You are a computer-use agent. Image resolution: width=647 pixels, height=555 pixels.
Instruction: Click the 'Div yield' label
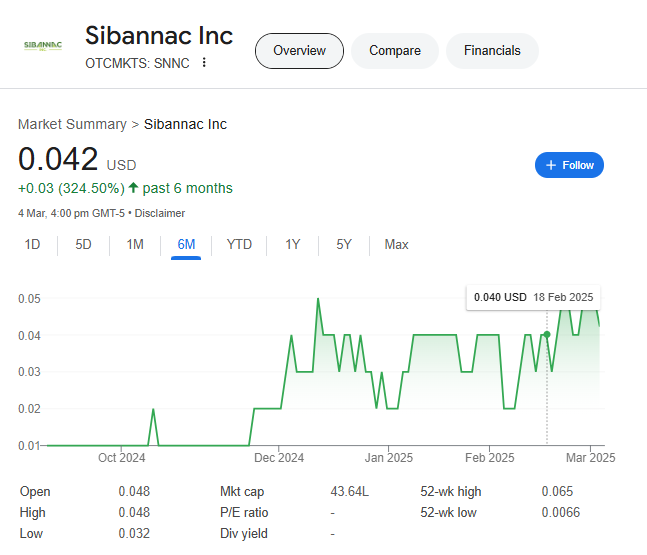coord(243,534)
